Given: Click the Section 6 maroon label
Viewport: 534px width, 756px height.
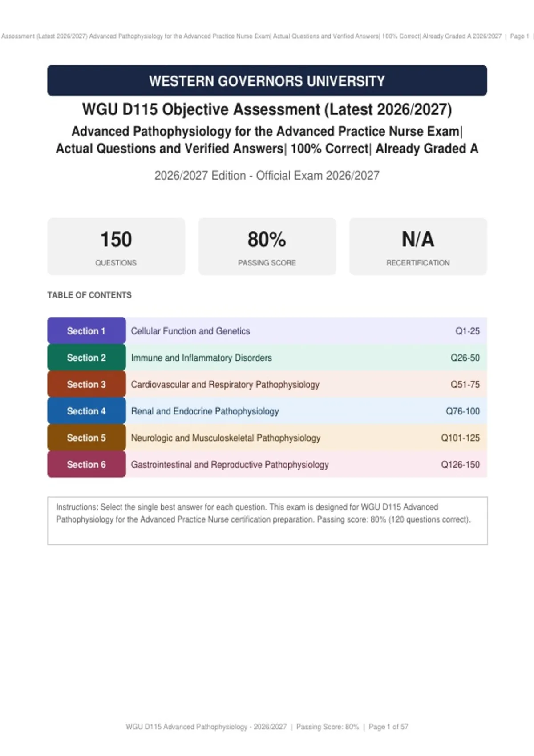Looking at the screenshot, I should tap(86, 464).
